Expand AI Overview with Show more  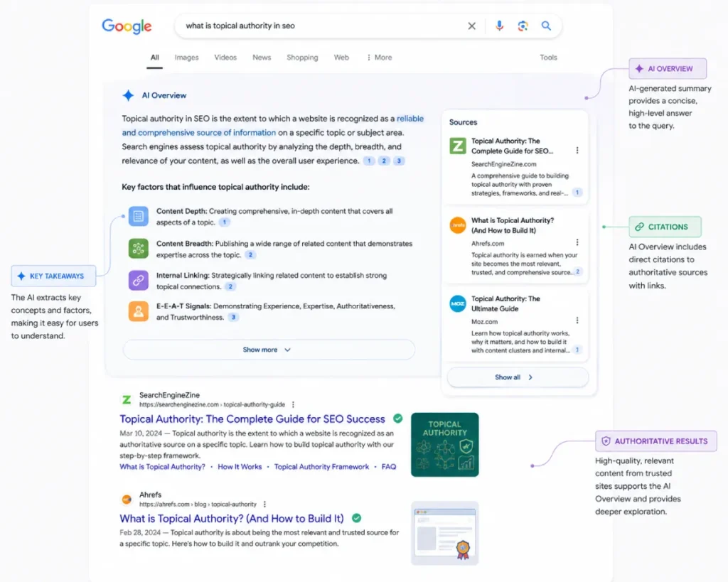(269, 350)
